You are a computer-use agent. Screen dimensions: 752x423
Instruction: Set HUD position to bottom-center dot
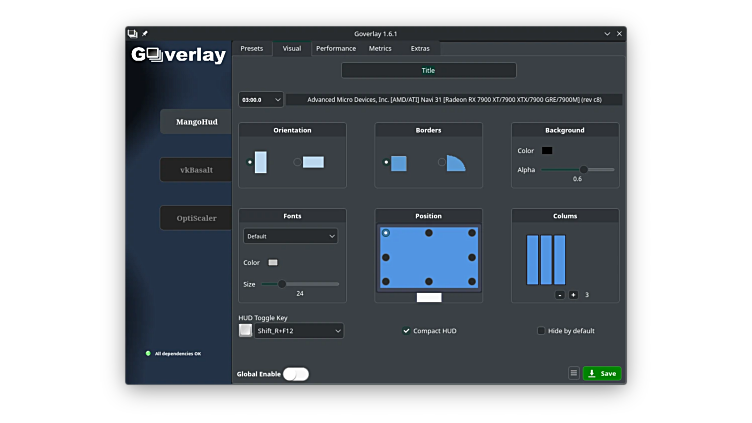429,282
